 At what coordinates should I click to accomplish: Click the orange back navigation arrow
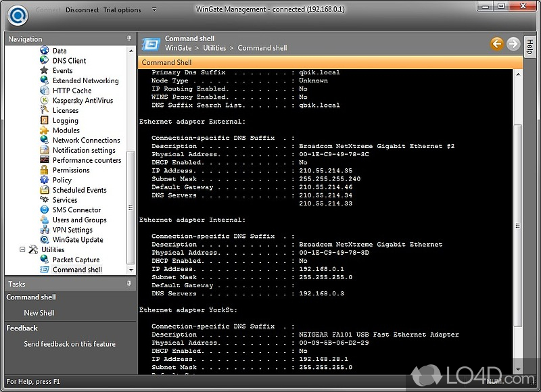point(497,44)
